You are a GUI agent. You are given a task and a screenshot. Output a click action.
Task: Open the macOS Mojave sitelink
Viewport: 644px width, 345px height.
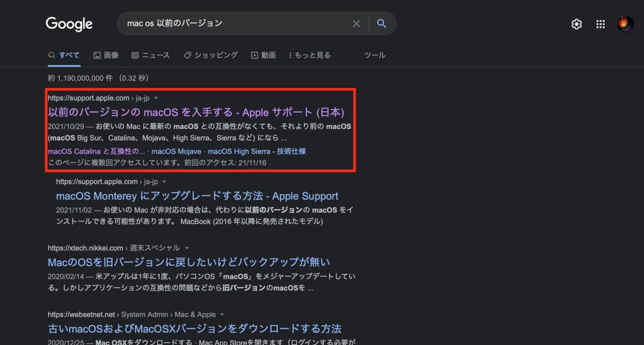coord(177,151)
